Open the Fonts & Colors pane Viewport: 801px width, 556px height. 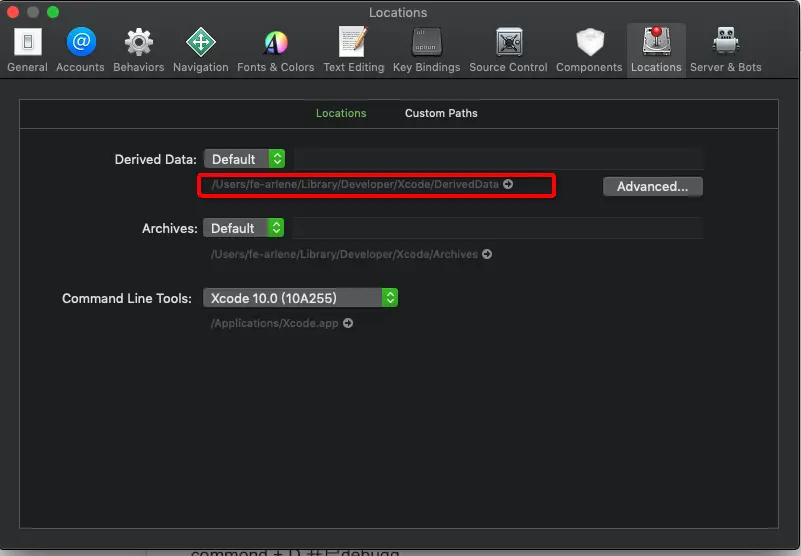click(x=275, y=50)
